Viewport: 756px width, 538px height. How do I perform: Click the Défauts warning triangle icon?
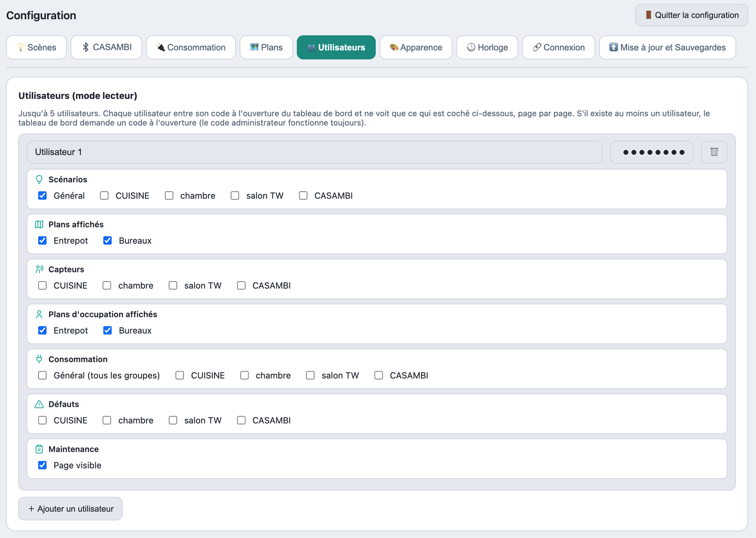tap(39, 404)
